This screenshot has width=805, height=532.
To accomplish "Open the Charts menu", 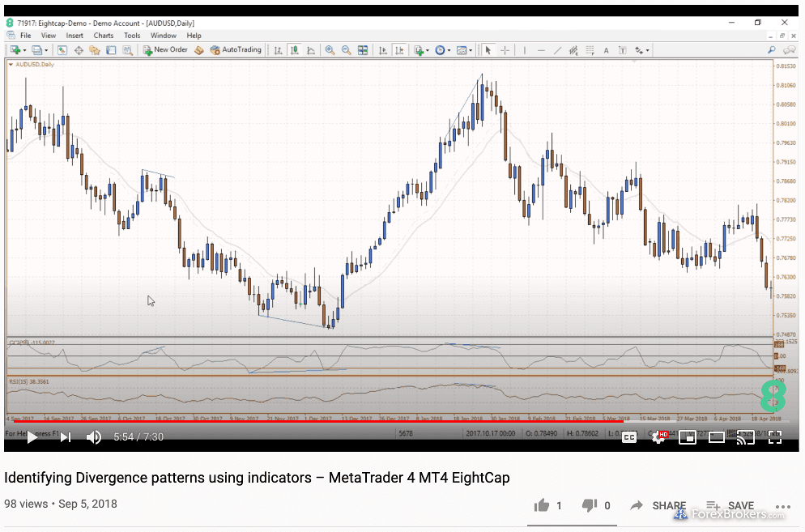I will pos(103,36).
